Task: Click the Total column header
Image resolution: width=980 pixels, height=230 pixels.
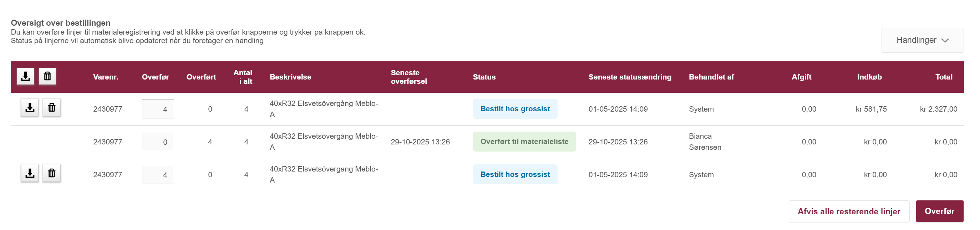Action: 944,77
